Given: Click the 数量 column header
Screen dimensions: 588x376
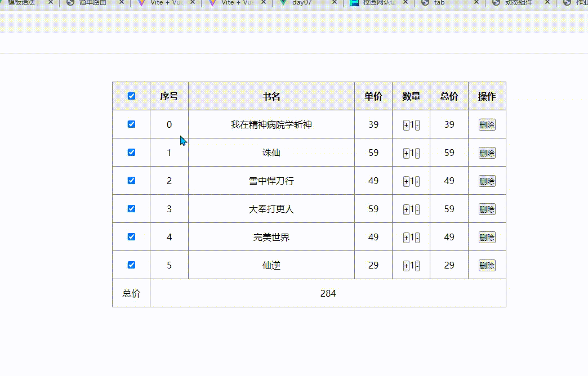Looking at the screenshot, I should coord(411,96).
